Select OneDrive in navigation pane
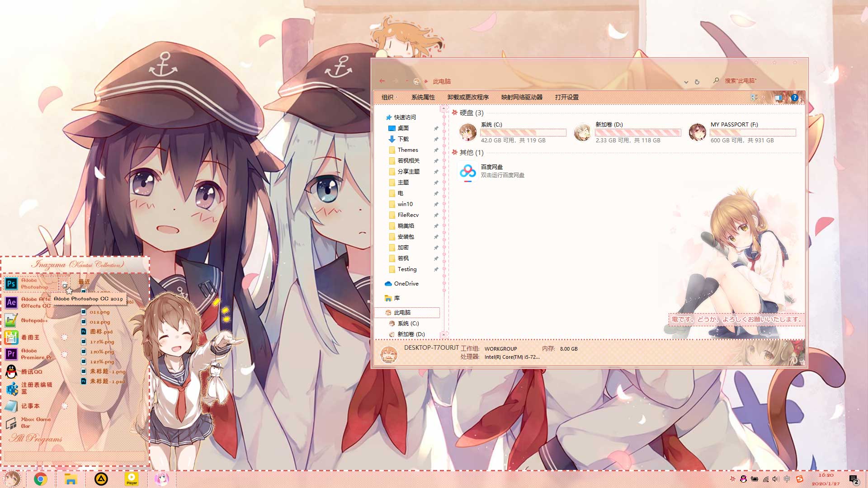The width and height of the screenshot is (868, 488). 401,283
